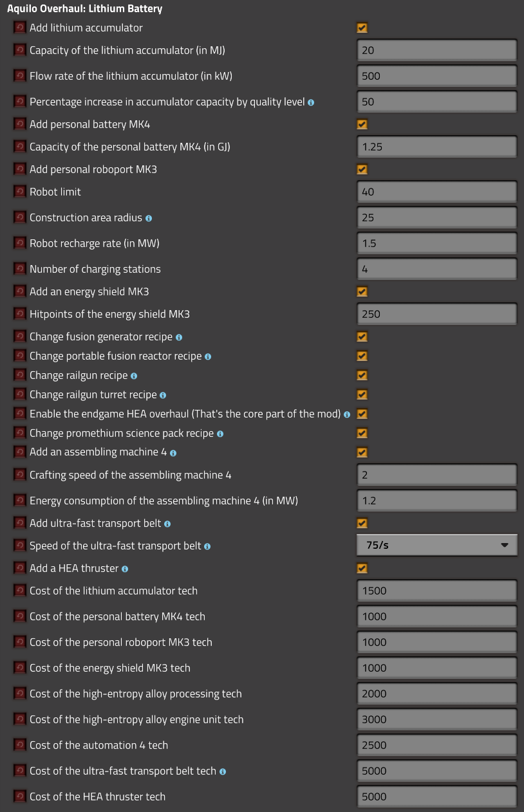Viewport: 524px width, 812px height.
Task: Select Cost of the HEA thruster tech field
Action: tap(437, 797)
